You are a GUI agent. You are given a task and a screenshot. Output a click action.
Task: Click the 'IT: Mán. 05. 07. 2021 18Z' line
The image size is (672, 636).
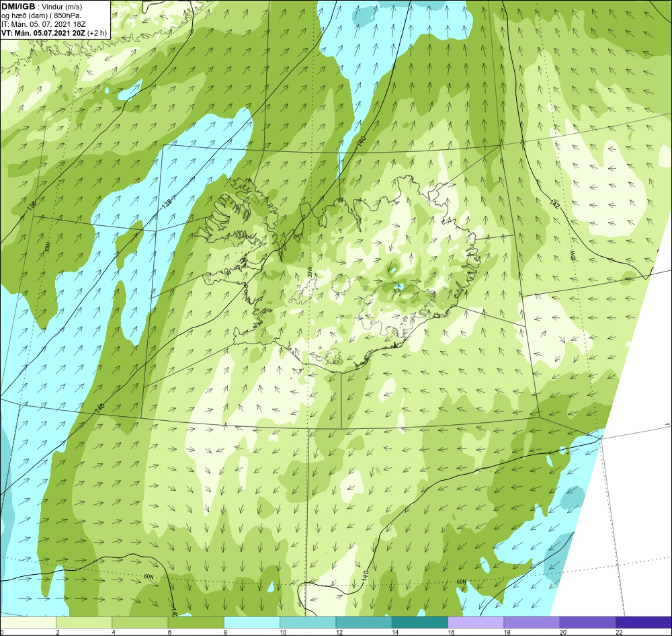click(x=43, y=24)
